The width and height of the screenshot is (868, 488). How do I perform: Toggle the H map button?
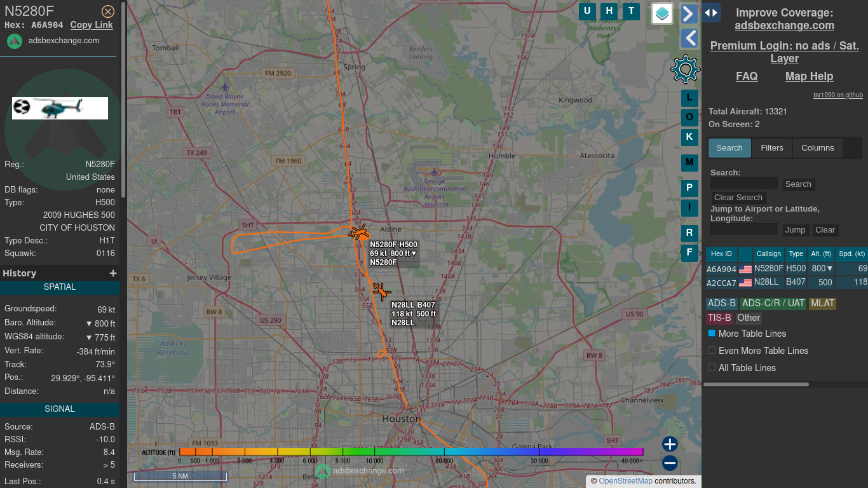(x=609, y=11)
